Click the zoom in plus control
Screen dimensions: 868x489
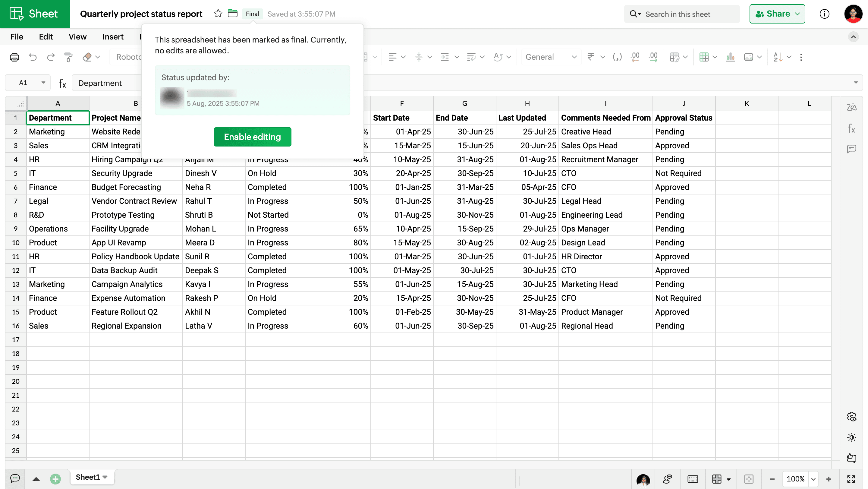tap(829, 479)
